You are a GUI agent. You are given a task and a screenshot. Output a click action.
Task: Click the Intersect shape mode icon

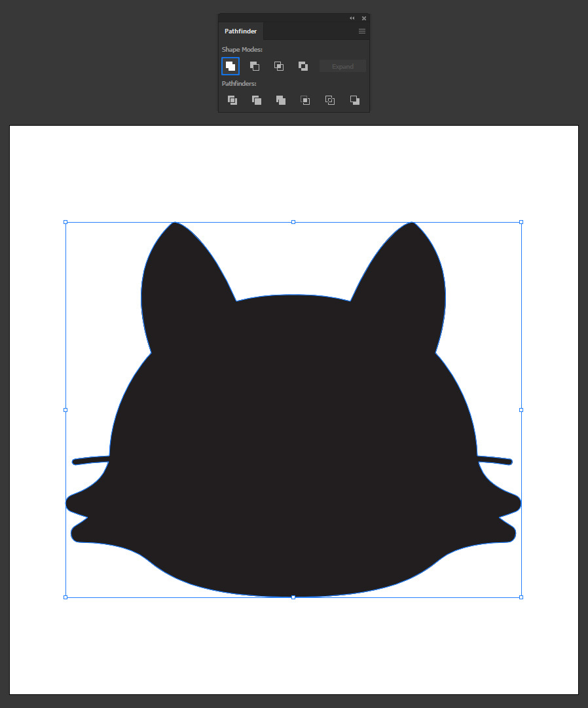(x=279, y=66)
